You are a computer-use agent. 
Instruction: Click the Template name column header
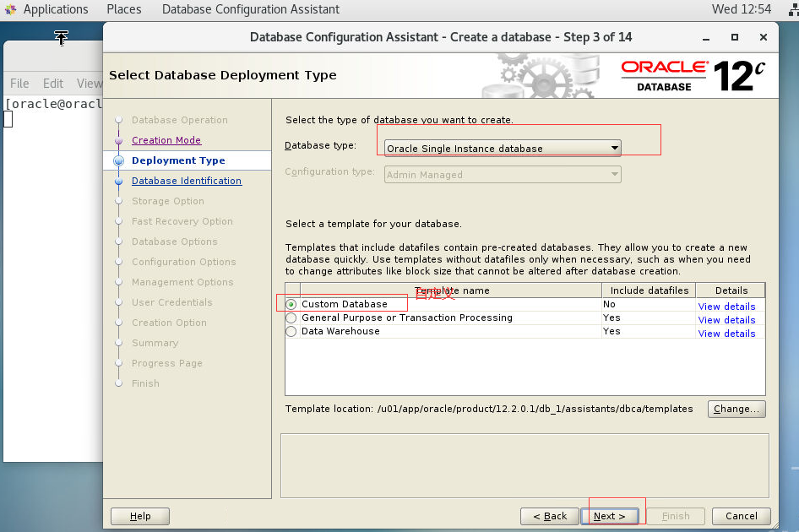(451, 290)
